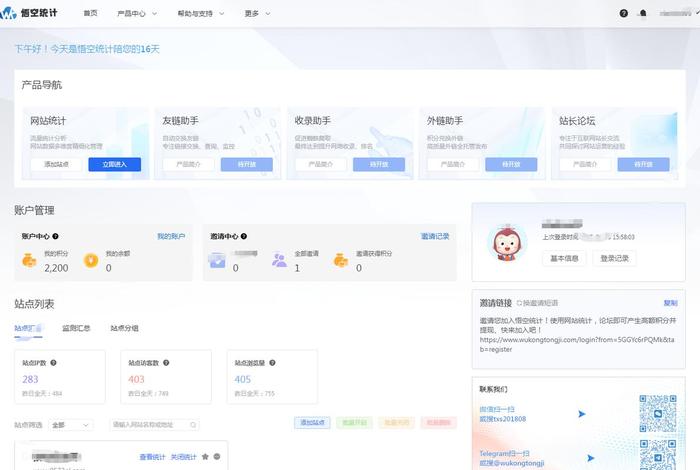Click the green batch action button
The width and height of the screenshot is (700, 470).
pos(354,423)
